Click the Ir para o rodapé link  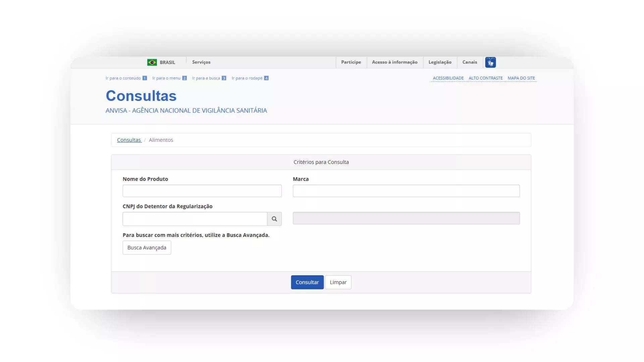tap(250, 78)
